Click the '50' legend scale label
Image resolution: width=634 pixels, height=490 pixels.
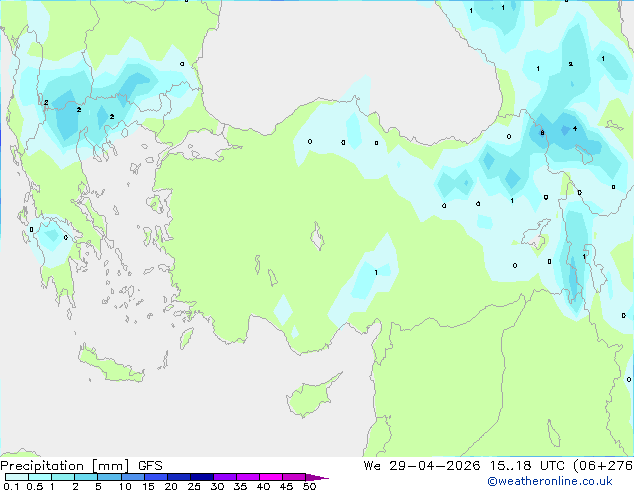[x=310, y=486]
